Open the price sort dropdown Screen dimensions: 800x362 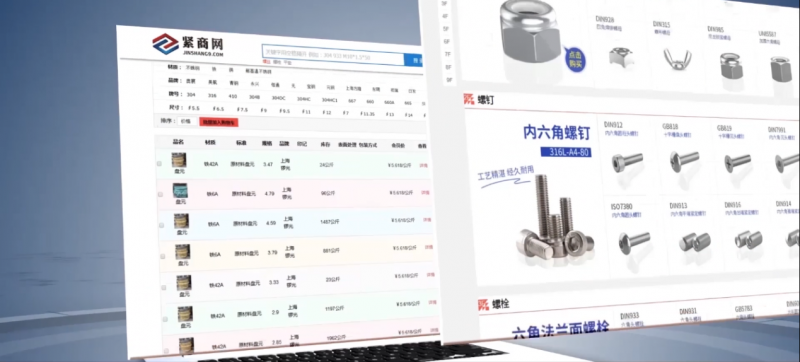(185, 121)
